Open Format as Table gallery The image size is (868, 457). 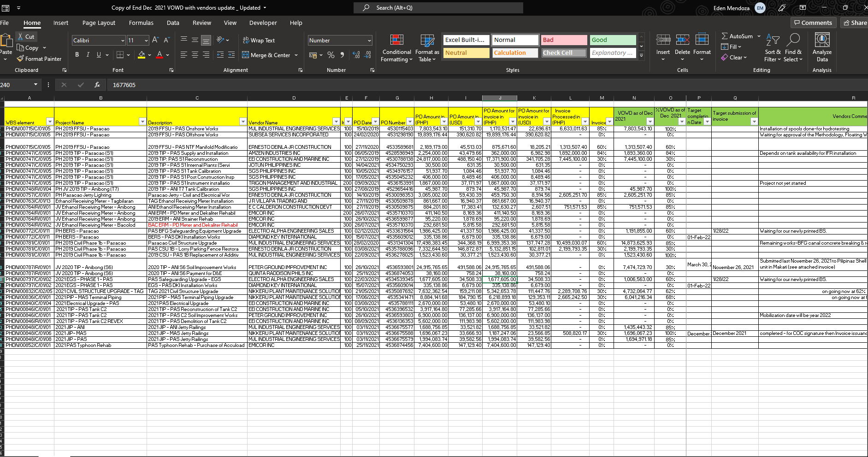pos(427,48)
